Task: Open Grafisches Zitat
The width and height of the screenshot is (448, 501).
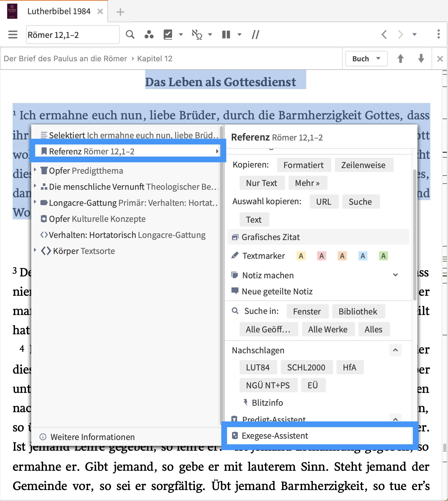Action: pyautogui.click(x=318, y=237)
